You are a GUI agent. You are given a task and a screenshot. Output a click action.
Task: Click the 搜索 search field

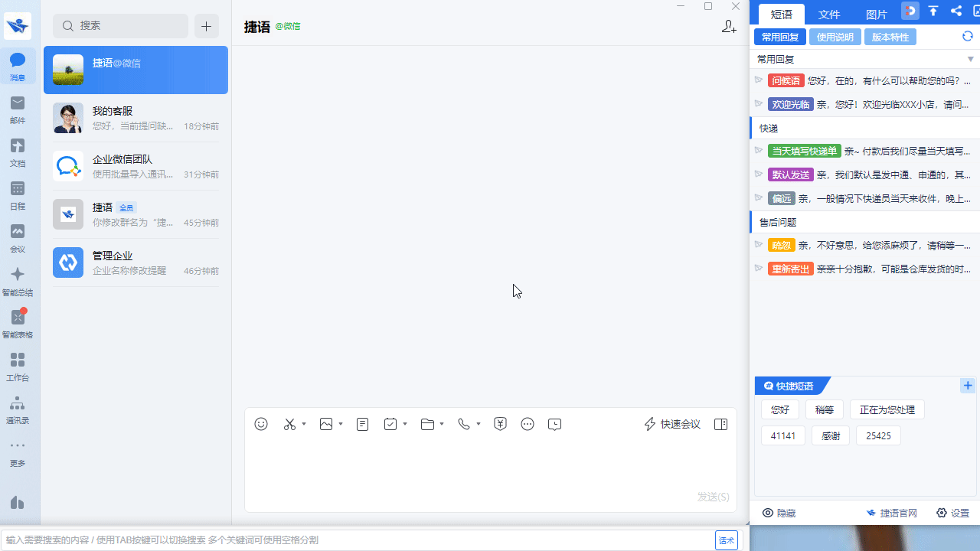point(120,26)
